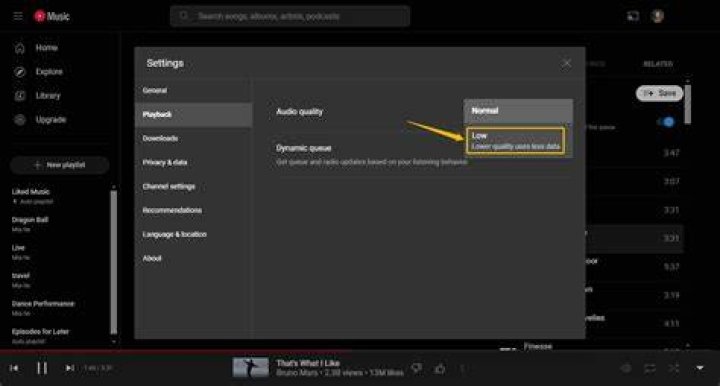The width and height of the screenshot is (720, 386).
Task: Select Channel settings tab
Action: [193, 186]
